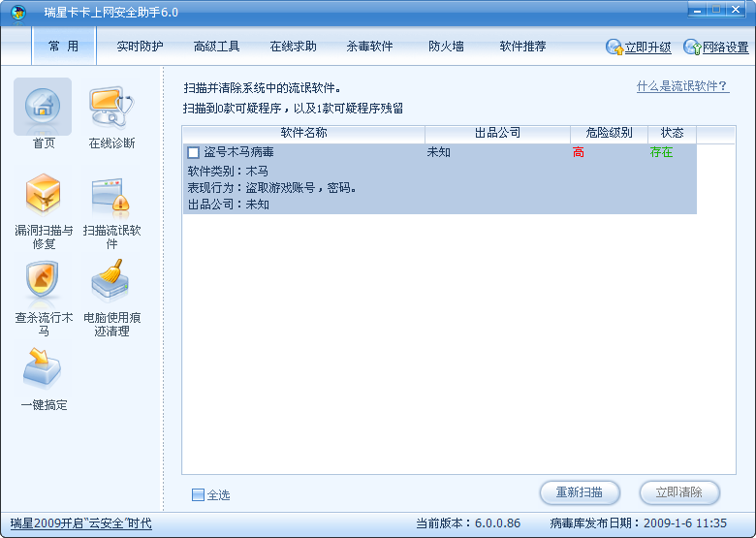The height and width of the screenshot is (538, 756).
Task: Open the 在线诊断 online diagnosis icon
Action: 111,107
